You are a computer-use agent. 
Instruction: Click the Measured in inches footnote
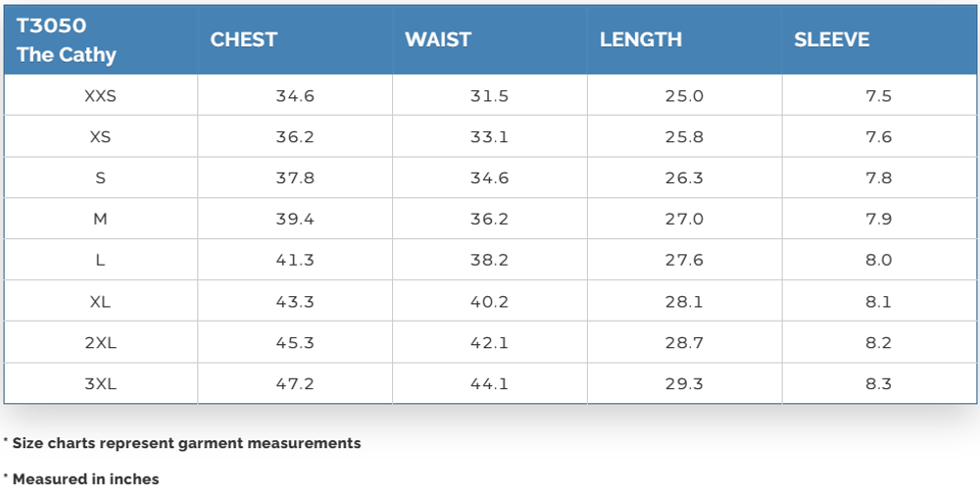tap(85, 479)
